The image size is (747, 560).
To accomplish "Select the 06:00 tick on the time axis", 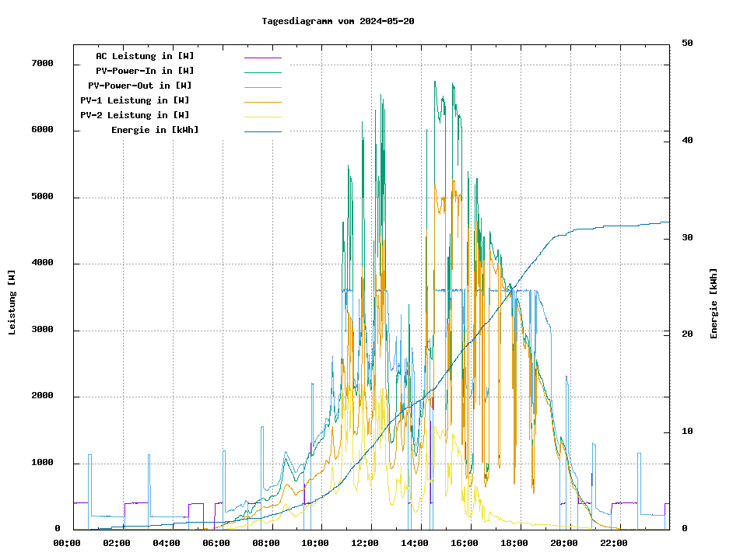I will coord(216,543).
